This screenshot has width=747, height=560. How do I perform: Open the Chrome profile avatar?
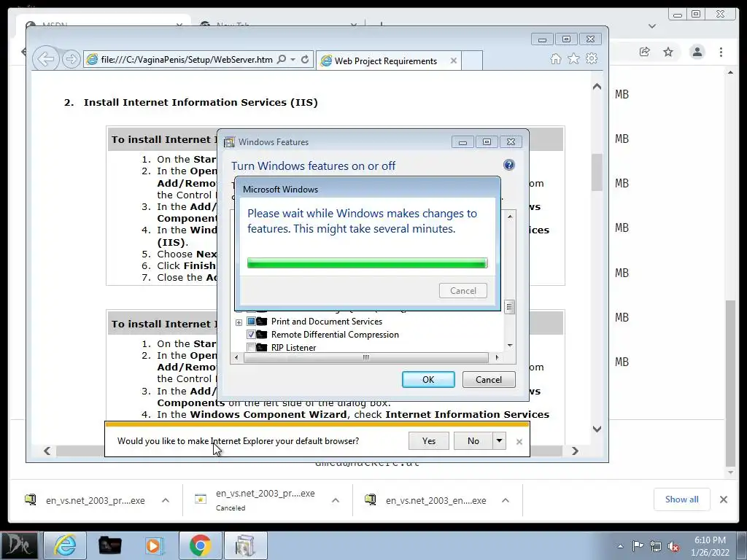click(697, 52)
